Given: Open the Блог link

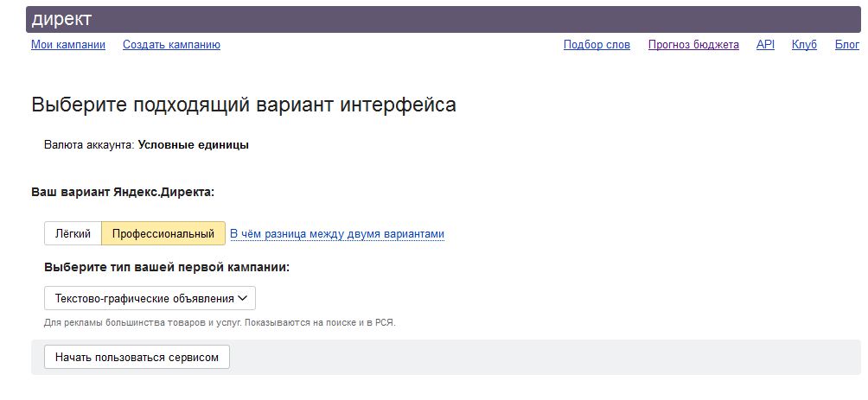Looking at the screenshot, I should 846,45.
